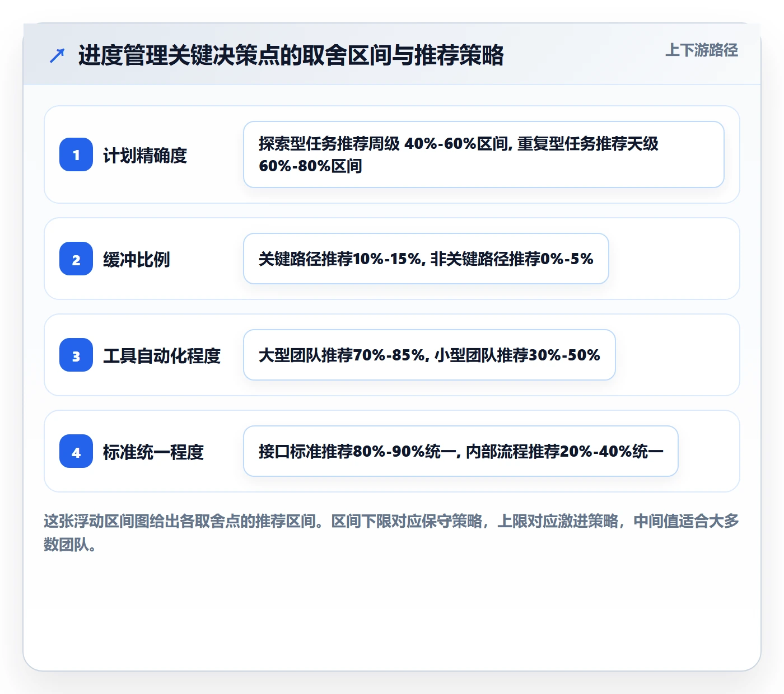Select the number 2 badge for 缓冲比例
Image resolution: width=784 pixels, height=694 pixels.
[x=76, y=259]
